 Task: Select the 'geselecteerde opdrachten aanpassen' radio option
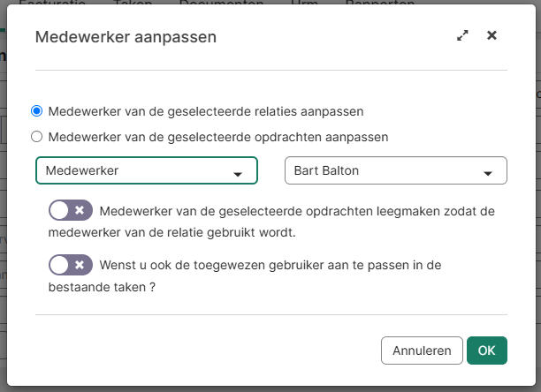(x=36, y=137)
